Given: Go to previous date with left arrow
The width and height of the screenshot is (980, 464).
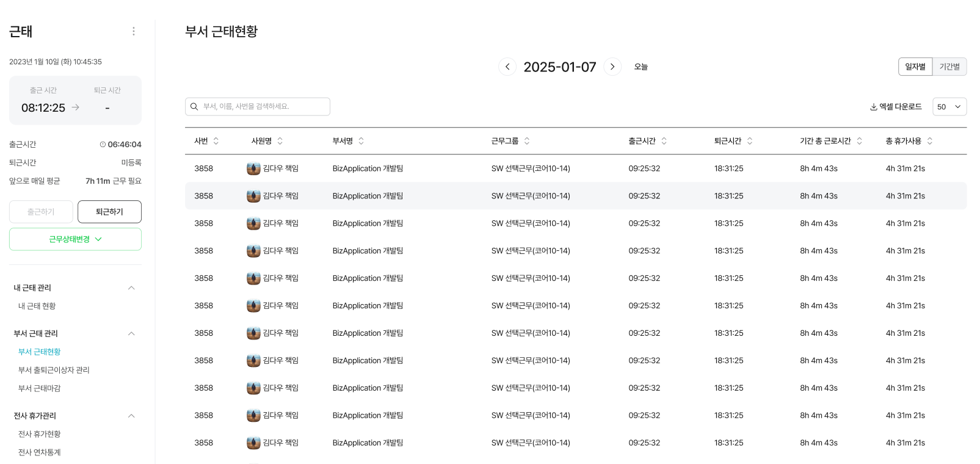Looking at the screenshot, I should click(x=507, y=67).
